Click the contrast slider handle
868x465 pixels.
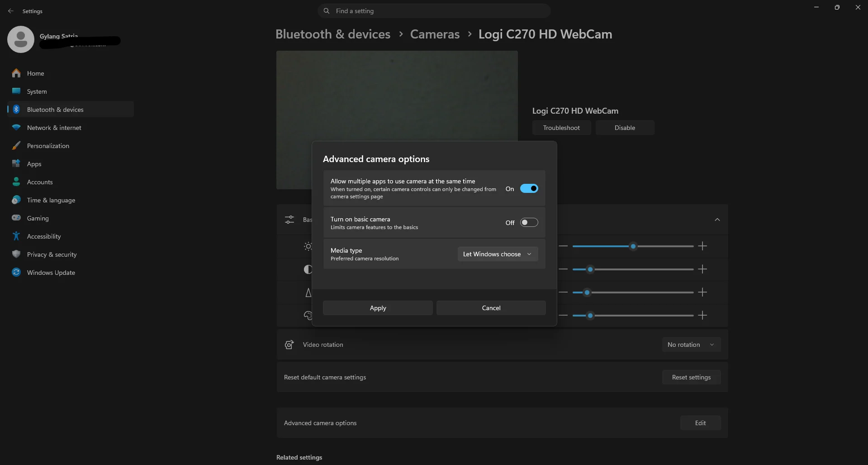[x=590, y=269]
